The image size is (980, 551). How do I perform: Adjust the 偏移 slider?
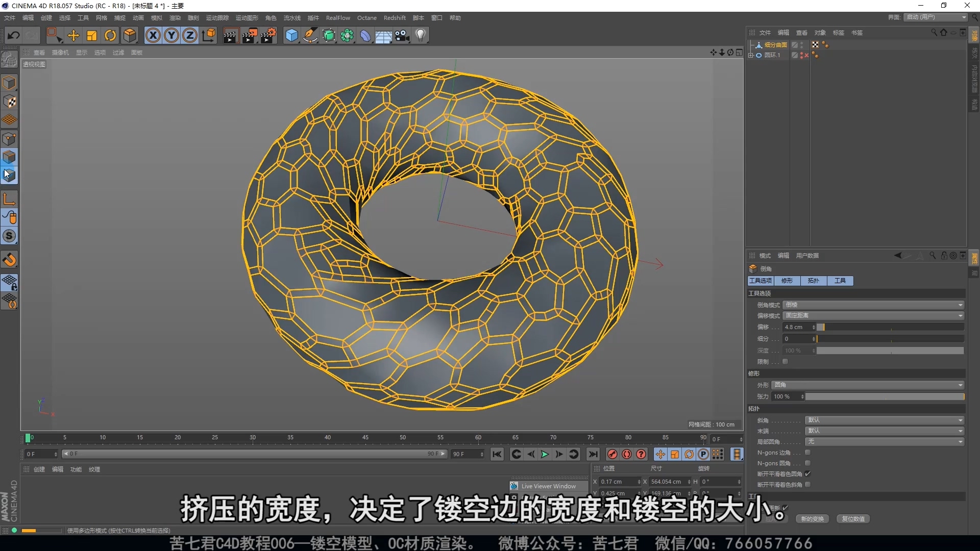pyautogui.click(x=890, y=327)
